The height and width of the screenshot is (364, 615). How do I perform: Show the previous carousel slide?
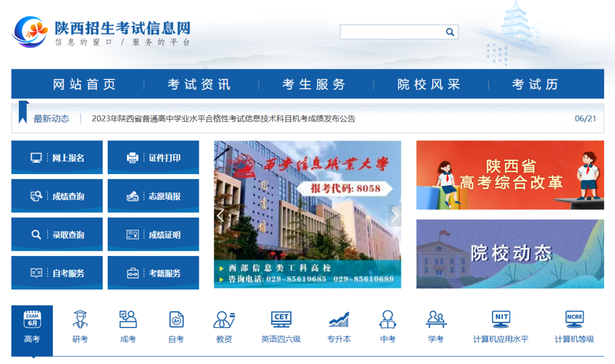click(x=220, y=216)
